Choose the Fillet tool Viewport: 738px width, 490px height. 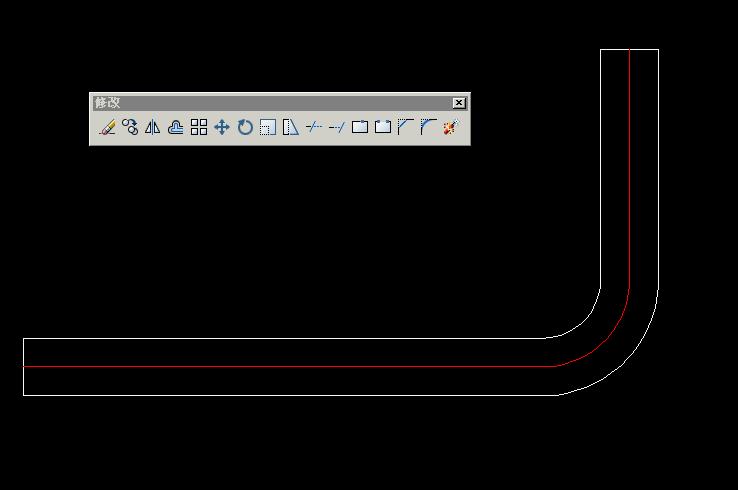(428, 127)
